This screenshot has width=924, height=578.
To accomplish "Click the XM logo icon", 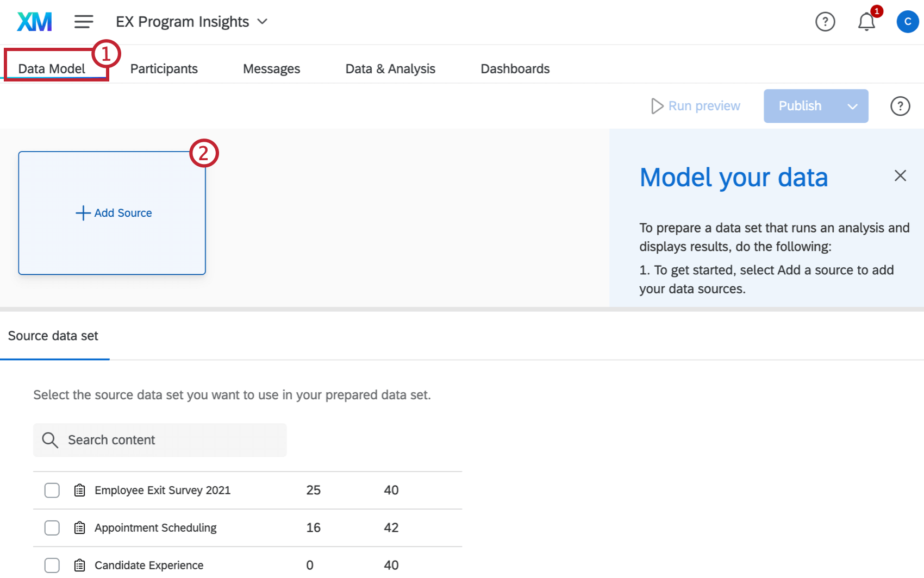I will coord(34,22).
